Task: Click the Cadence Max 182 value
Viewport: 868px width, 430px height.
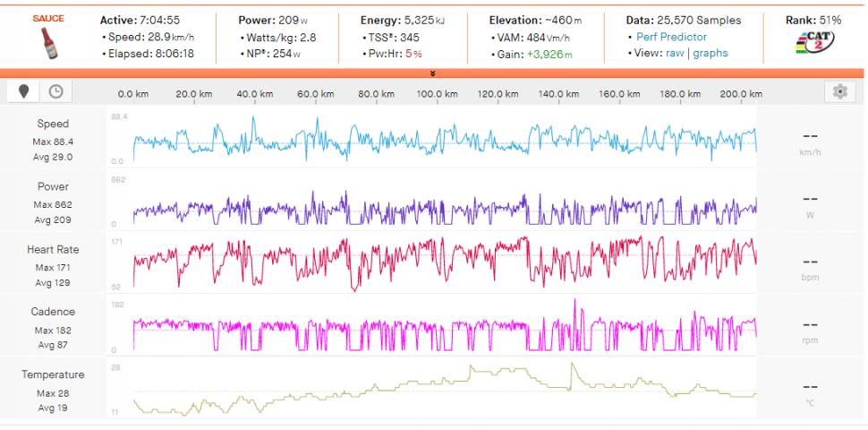Action: 53,331
